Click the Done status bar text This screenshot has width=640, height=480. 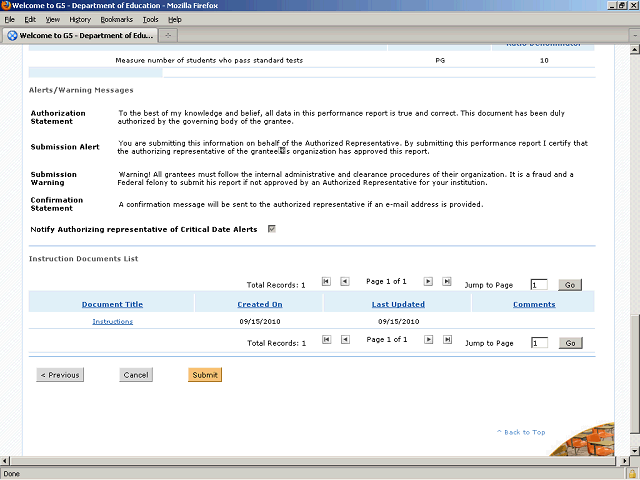[x=11, y=474]
